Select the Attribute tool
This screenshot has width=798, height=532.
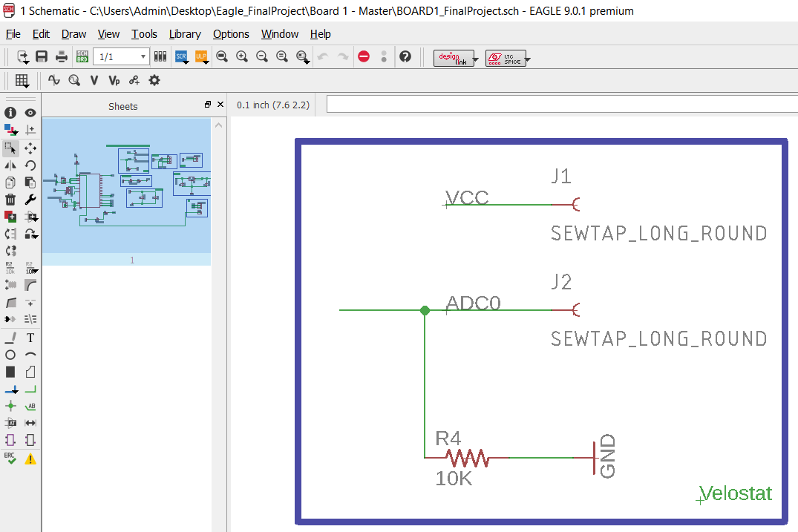coord(10,423)
